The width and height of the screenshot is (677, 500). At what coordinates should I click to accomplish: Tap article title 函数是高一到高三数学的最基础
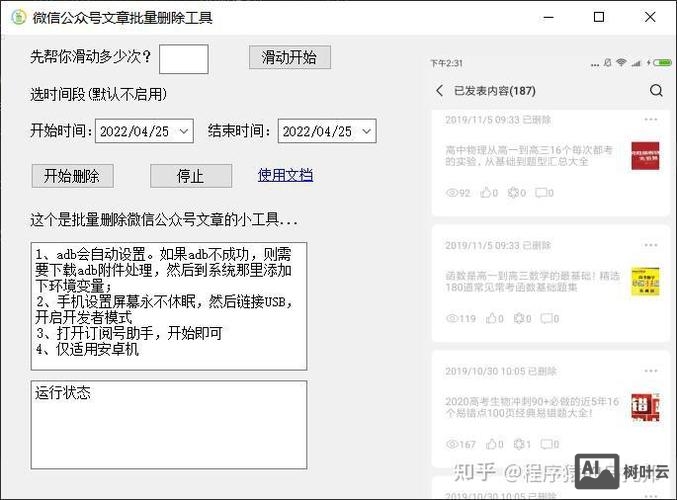coord(532,281)
